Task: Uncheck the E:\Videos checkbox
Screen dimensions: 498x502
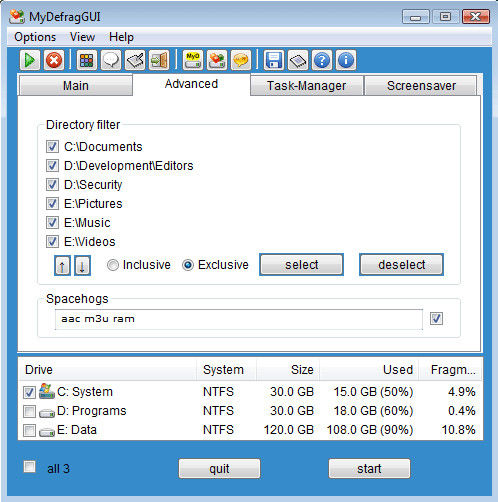Action: 52,242
